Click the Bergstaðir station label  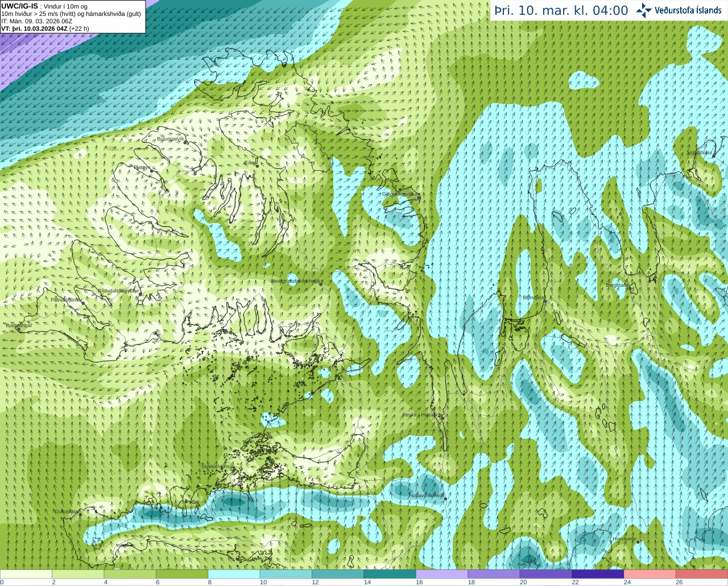tap(618, 285)
